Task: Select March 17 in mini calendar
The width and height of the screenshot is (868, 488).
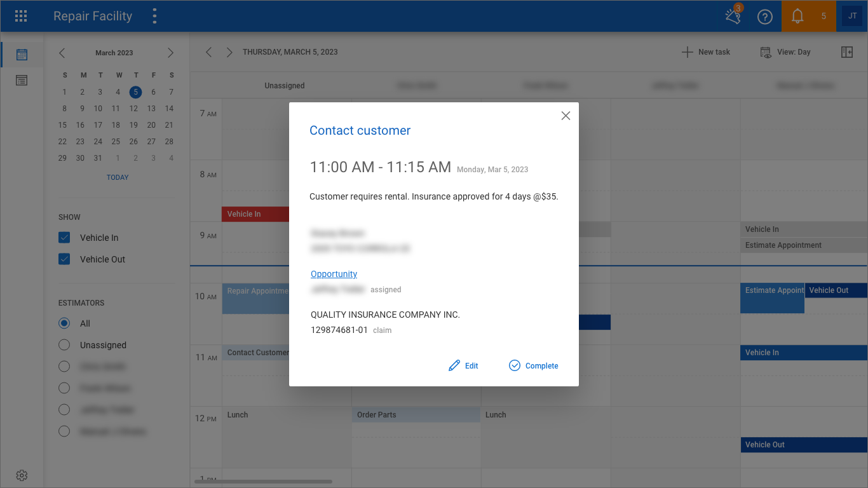Action: pos(98,125)
